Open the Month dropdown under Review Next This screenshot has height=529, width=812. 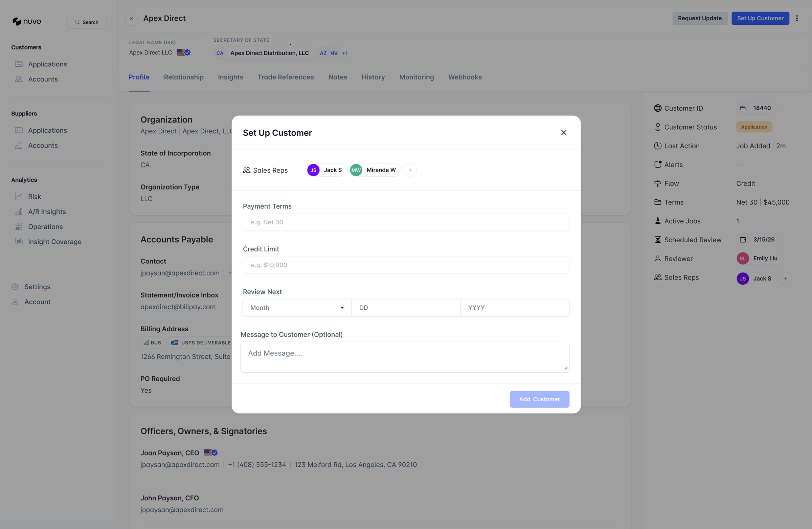(297, 308)
